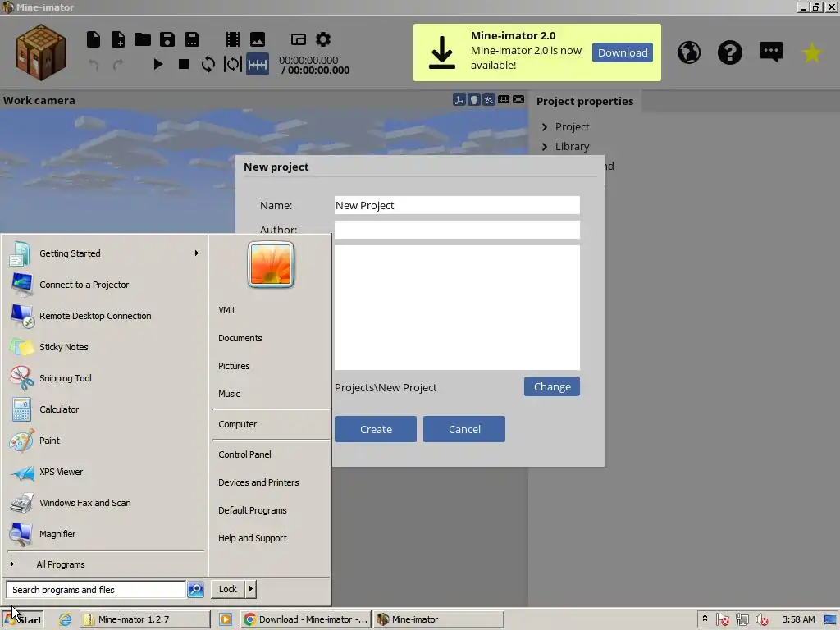Play the animation
This screenshot has height=630, width=840.
(x=158, y=64)
